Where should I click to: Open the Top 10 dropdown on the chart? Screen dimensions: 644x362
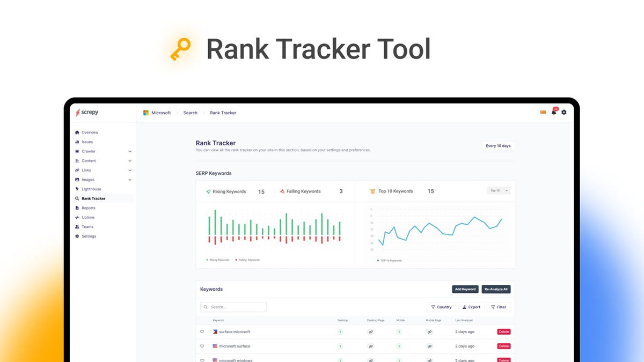pyautogui.click(x=498, y=190)
